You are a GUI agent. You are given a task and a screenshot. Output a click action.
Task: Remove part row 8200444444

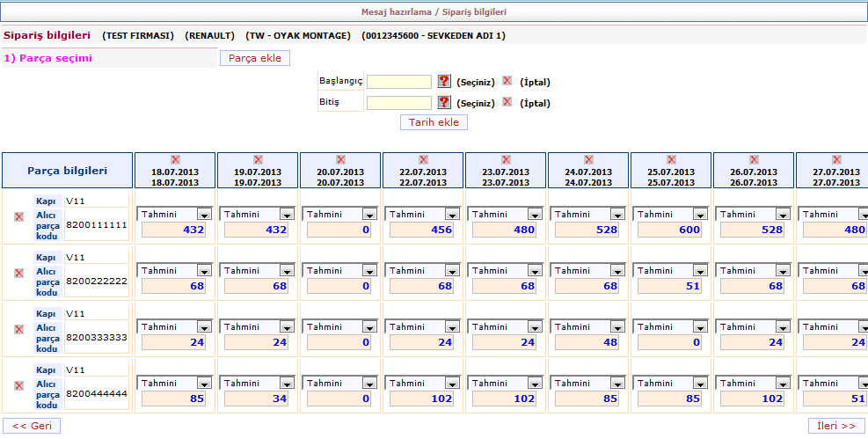(18, 385)
